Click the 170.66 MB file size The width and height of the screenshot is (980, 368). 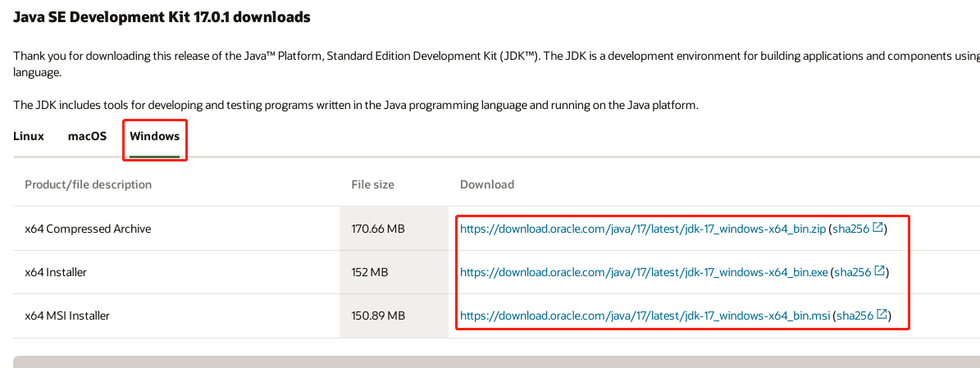pyautogui.click(x=378, y=229)
